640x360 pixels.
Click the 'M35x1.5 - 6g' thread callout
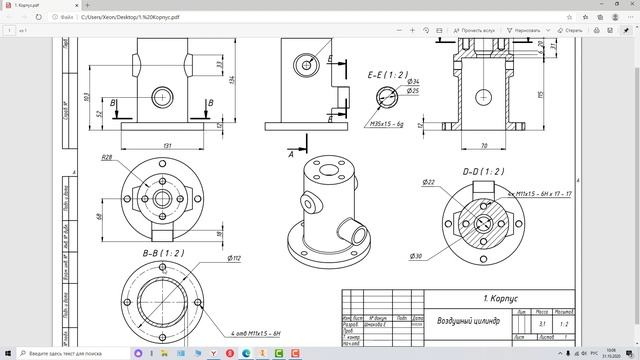387,124
